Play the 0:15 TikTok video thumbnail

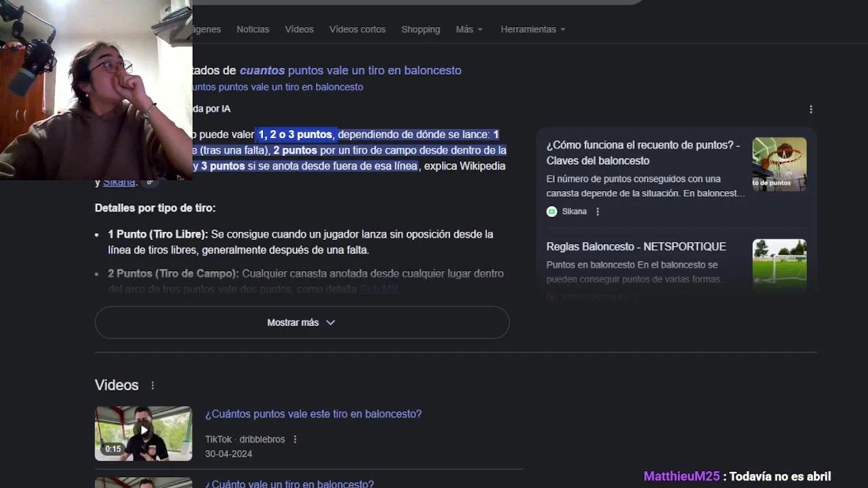tap(143, 433)
